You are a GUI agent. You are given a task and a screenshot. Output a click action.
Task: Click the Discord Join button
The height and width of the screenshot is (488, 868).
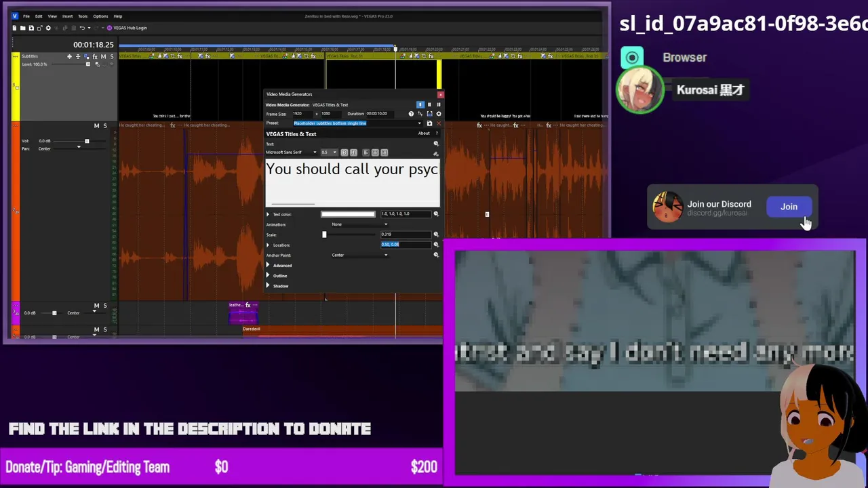pyautogui.click(x=789, y=207)
